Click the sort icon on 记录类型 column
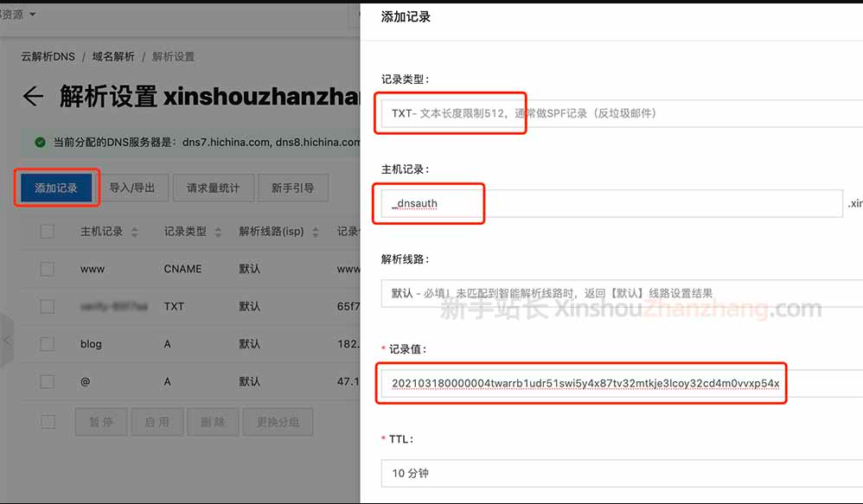 point(218,232)
